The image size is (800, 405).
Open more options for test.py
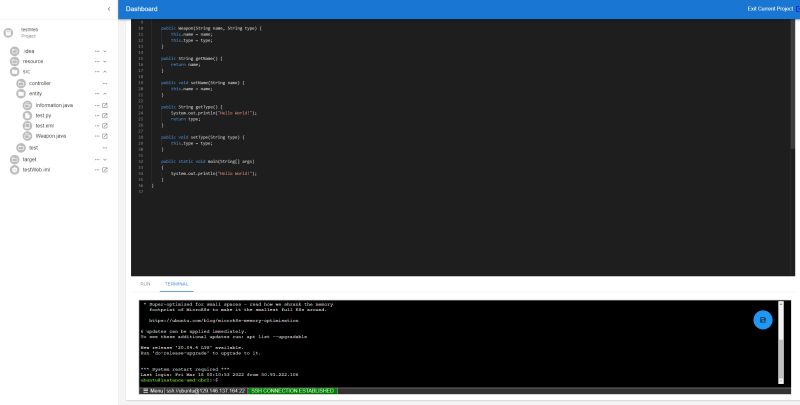click(97, 115)
